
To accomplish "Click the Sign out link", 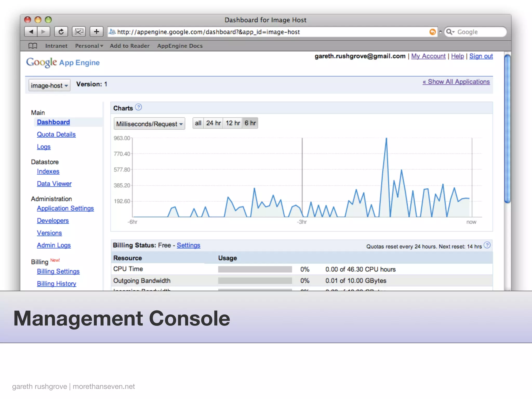I will click(x=481, y=56).
